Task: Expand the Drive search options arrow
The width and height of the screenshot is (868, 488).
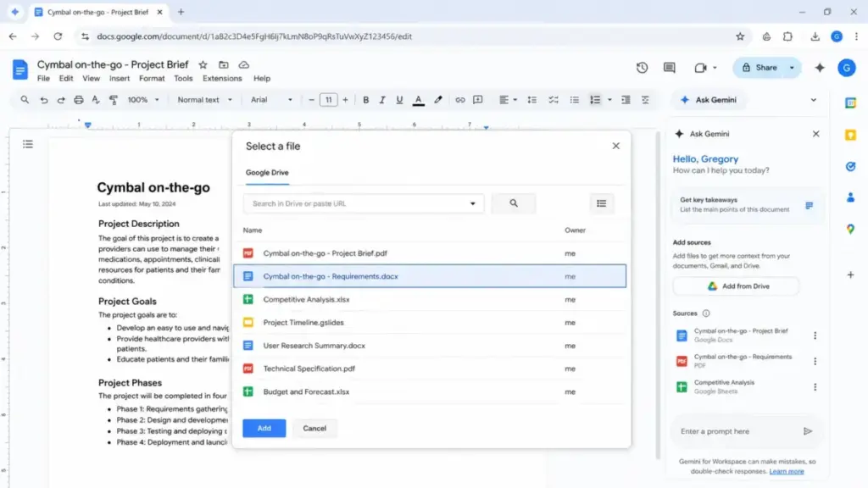Action: pos(473,203)
